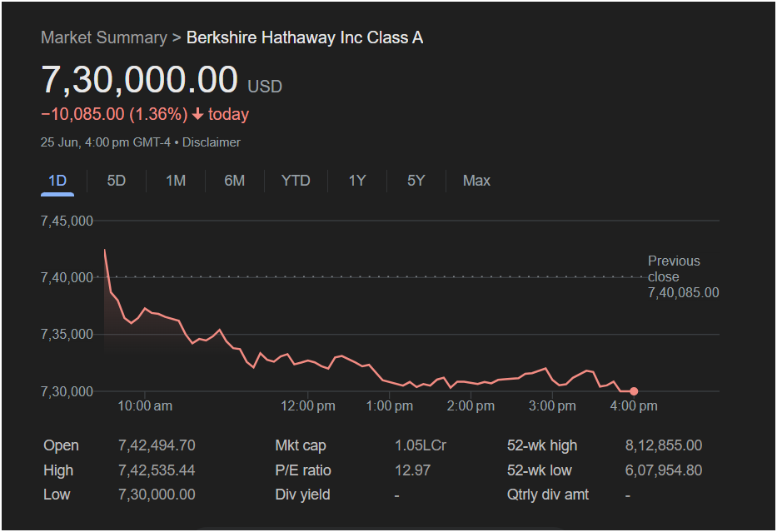Show the 6M chart range

click(234, 181)
